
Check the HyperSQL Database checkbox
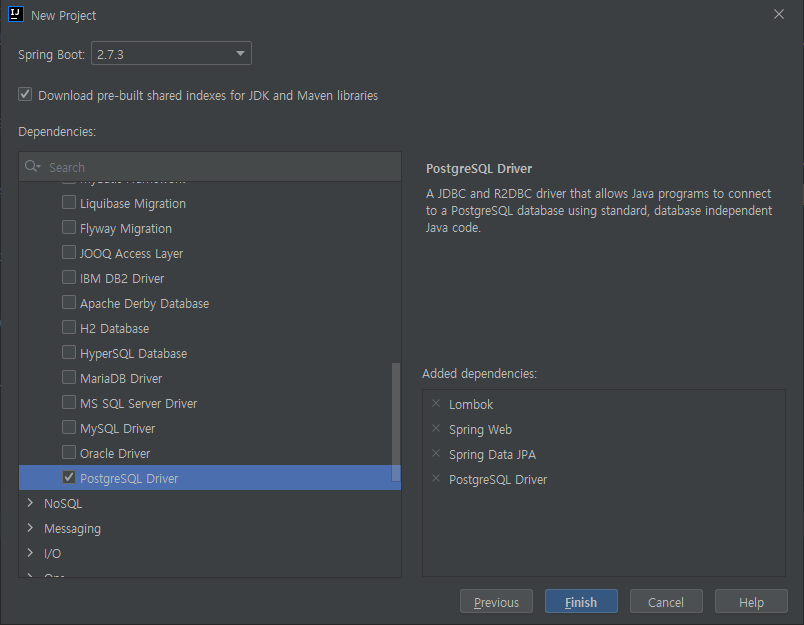coord(69,353)
